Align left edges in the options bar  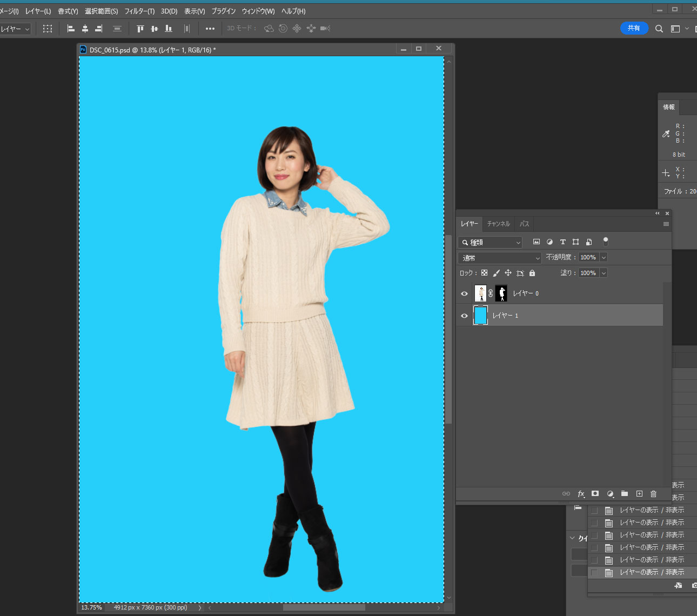point(71,29)
